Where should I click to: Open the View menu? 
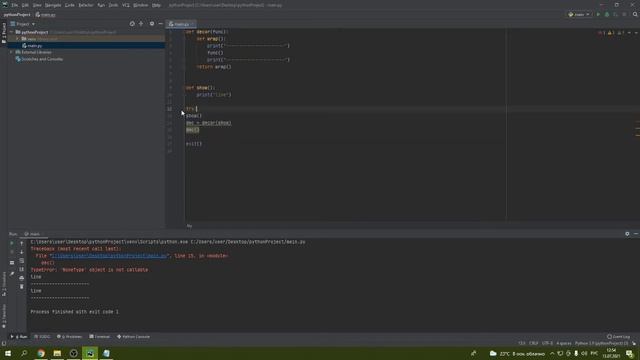tap(37, 5)
